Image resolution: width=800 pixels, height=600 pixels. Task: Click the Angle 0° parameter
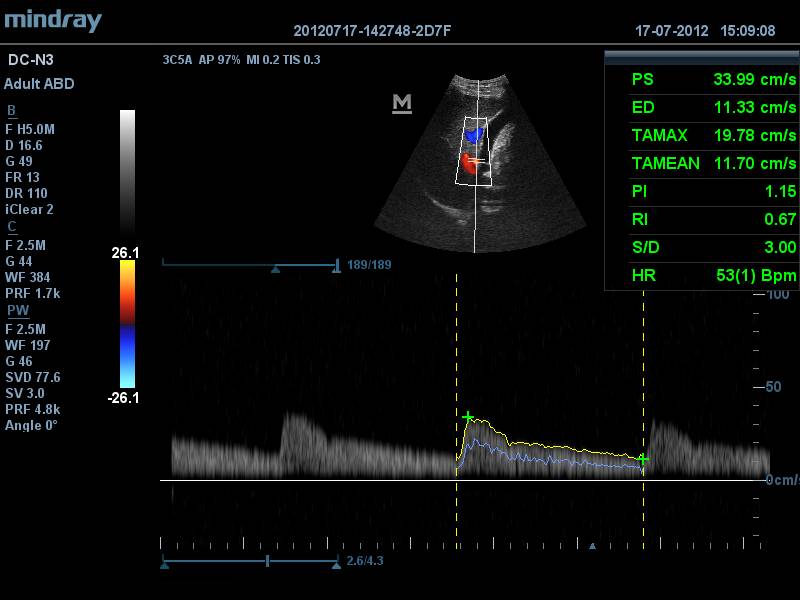point(31,425)
